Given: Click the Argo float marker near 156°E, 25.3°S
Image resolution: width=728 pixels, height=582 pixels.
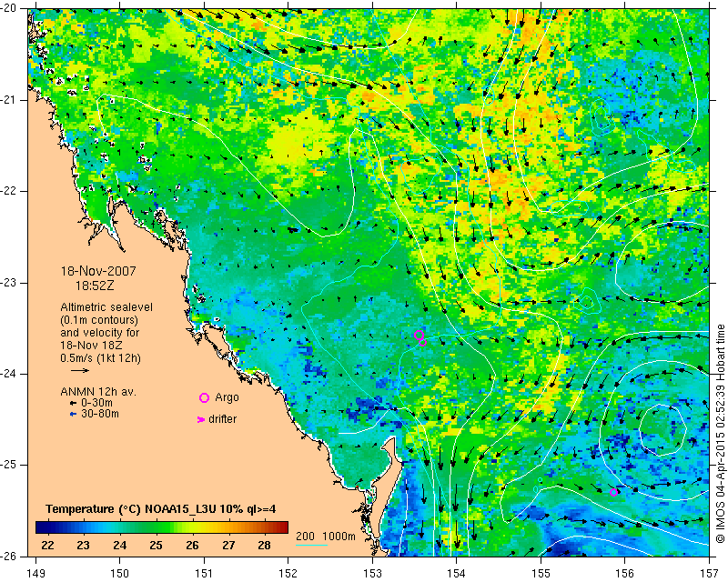Looking at the screenshot, I should coord(613,492).
